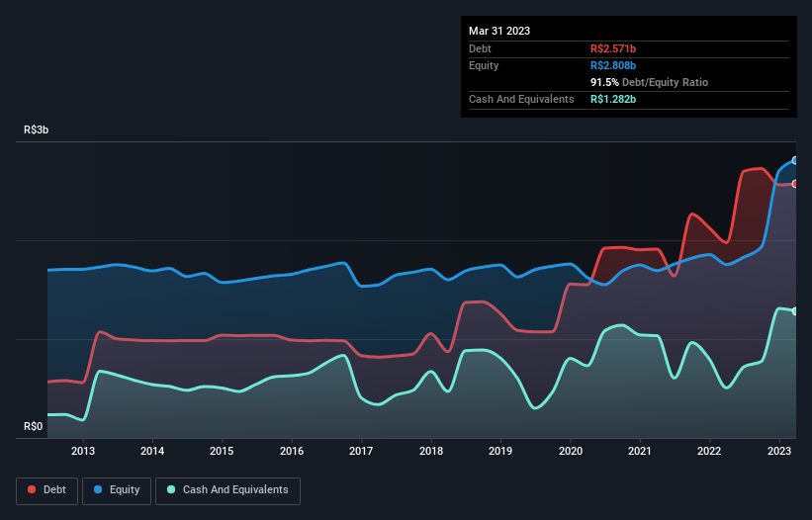
Task: Click the blue Equity legend dot
Action: [x=98, y=489]
